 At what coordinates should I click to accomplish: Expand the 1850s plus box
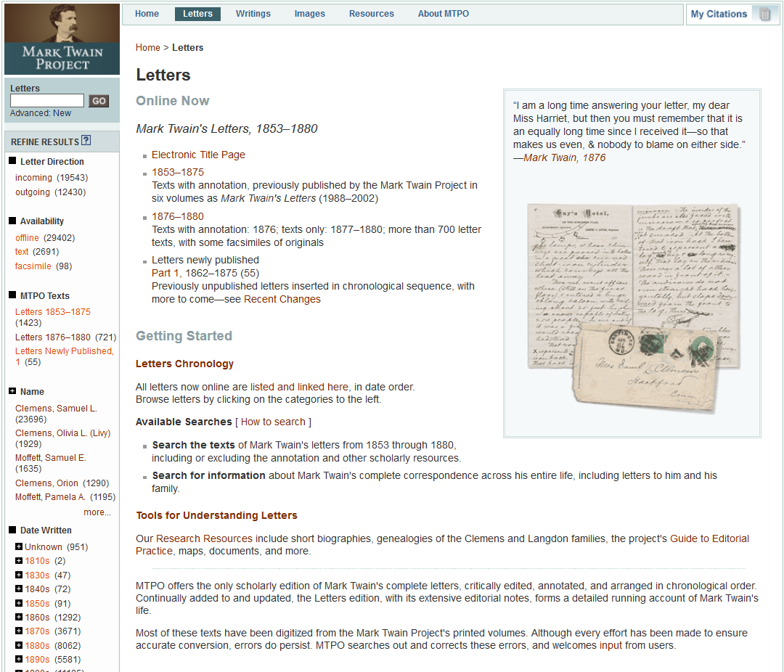coord(19,603)
